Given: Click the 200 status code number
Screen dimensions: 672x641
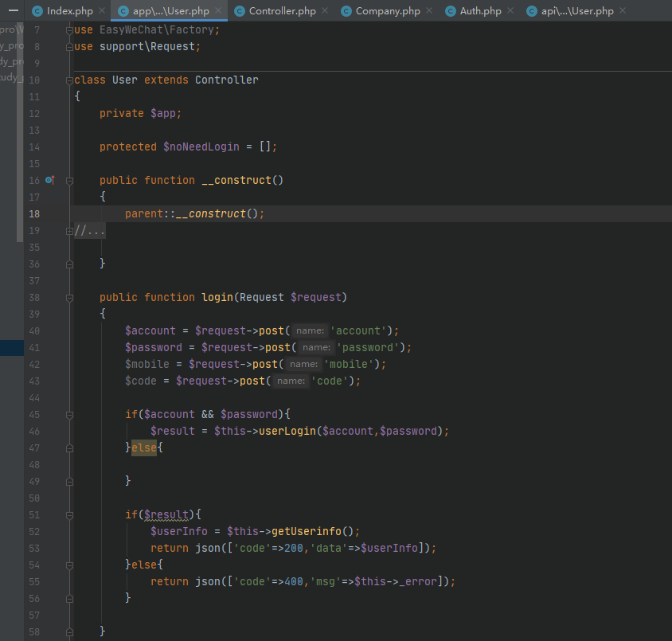Looking at the screenshot, I should (294, 548).
